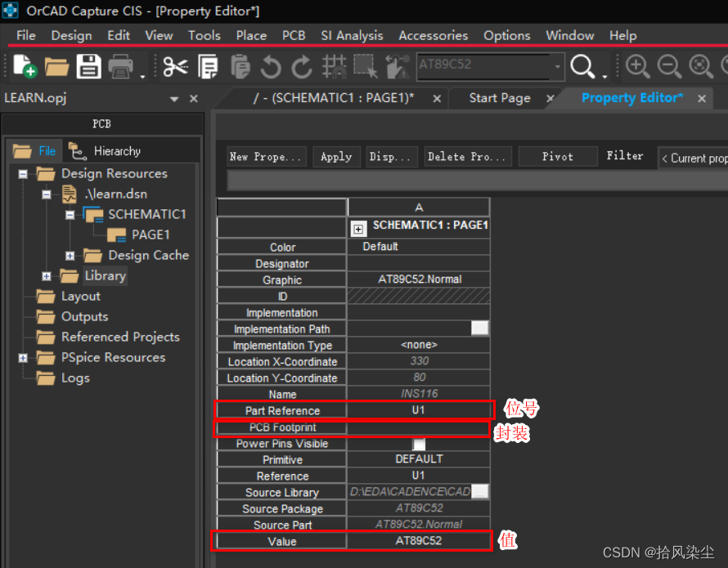
Task: Select the File tab in project panel
Action: coord(35,151)
